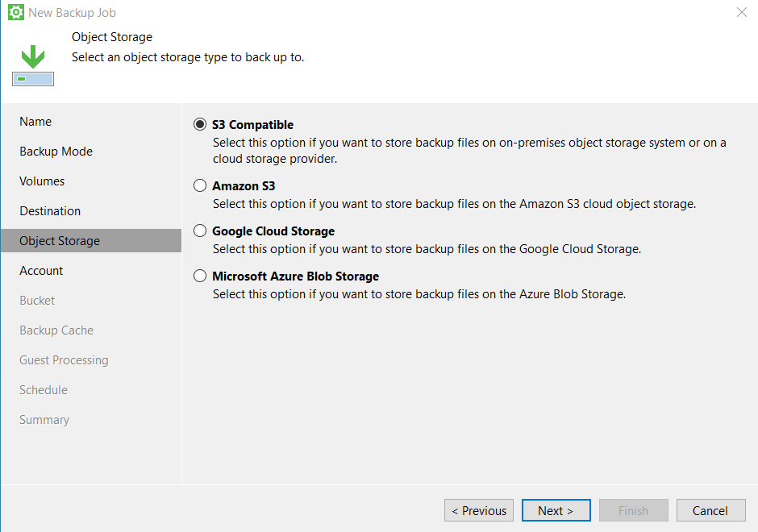Screen dimensions: 758x532
Task: Pick Microsoft Azure Blob Storage option
Action: (200, 276)
